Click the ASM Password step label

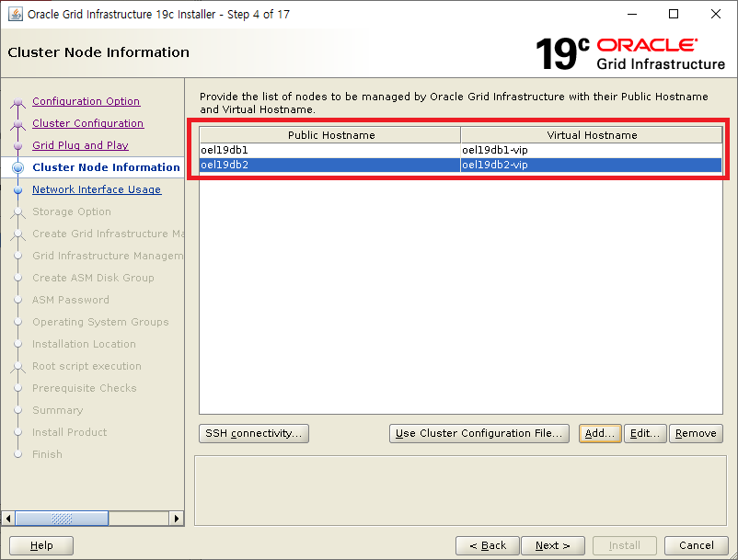[x=71, y=300]
